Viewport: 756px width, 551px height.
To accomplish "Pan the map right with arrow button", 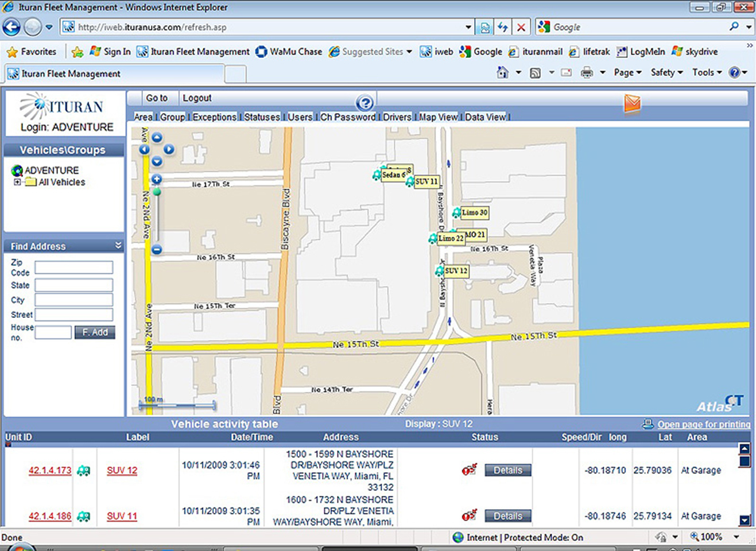I will tap(169, 149).
